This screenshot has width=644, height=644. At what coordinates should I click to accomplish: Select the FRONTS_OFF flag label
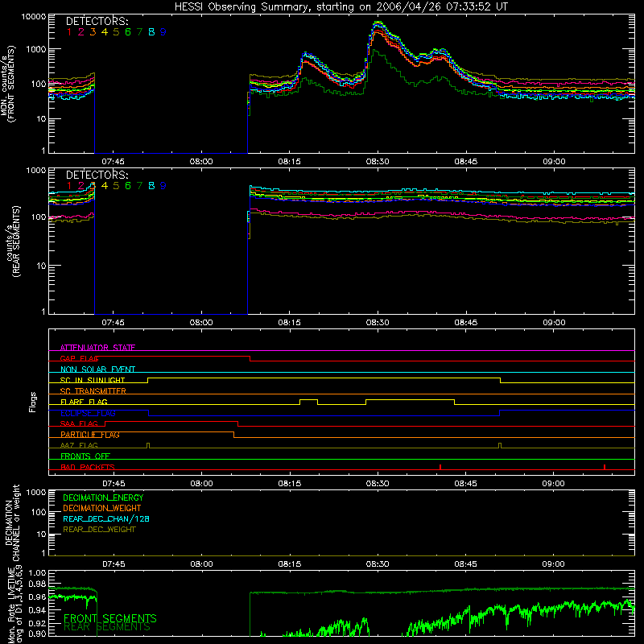tap(85, 456)
